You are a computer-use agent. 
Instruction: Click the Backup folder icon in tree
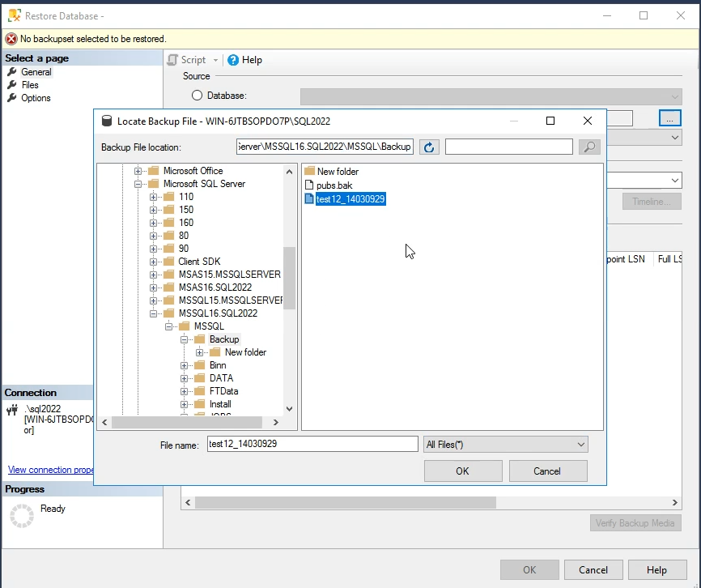(x=199, y=339)
